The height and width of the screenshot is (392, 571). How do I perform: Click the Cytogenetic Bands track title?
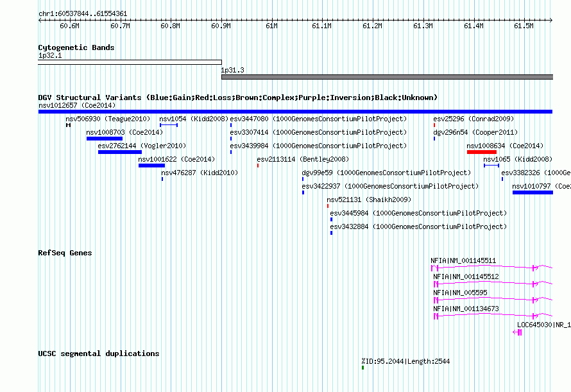coord(76,47)
